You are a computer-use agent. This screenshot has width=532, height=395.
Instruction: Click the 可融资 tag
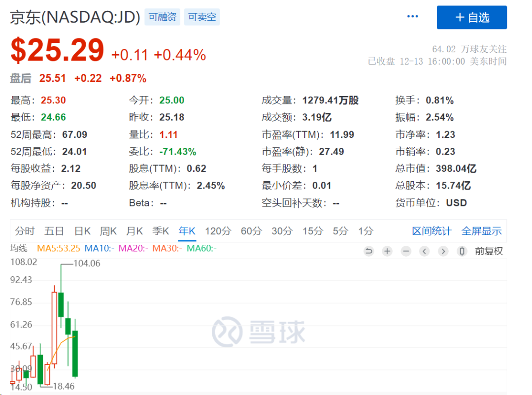(162, 17)
